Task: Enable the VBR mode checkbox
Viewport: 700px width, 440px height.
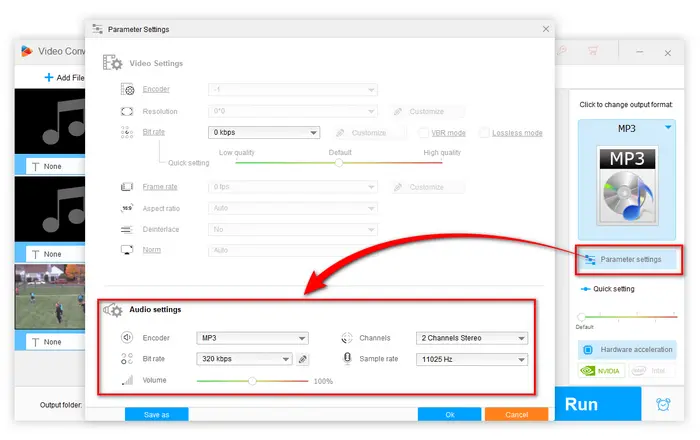Action: (x=423, y=133)
